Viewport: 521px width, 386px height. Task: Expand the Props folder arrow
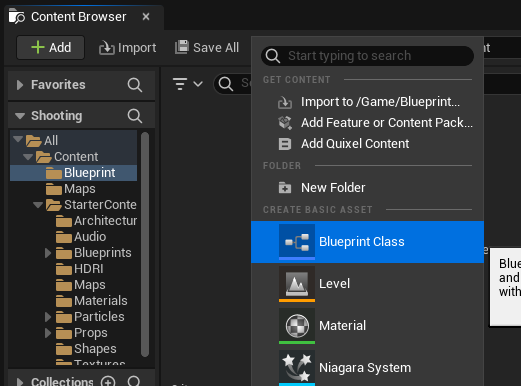[x=48, y=333]
